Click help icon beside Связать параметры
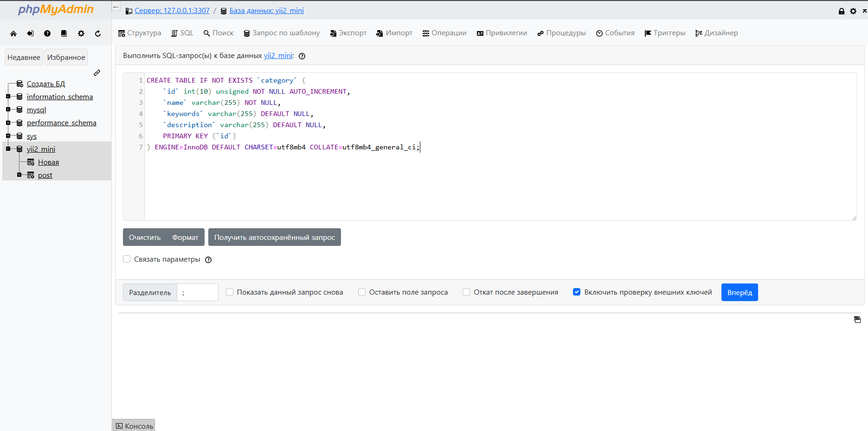This screenshot has height=431, width=868. coord(208,260)
